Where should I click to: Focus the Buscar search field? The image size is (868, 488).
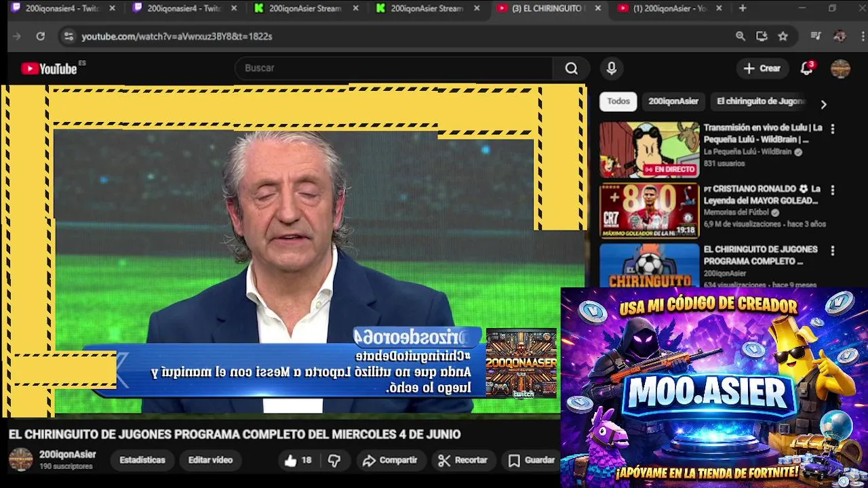pyautogui.click(x=393, y=68)
